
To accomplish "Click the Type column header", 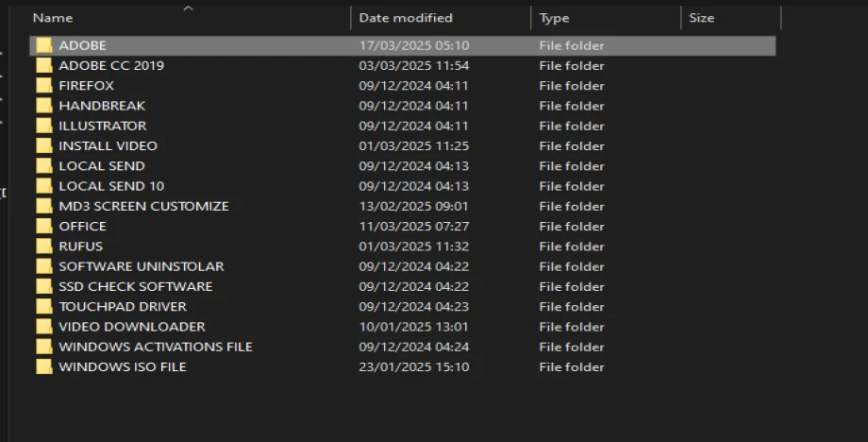I will coord(554,18).
